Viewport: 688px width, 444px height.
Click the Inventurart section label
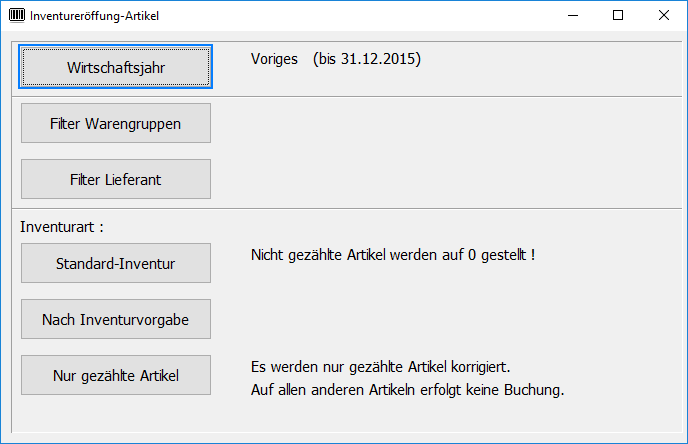(62, 227)
